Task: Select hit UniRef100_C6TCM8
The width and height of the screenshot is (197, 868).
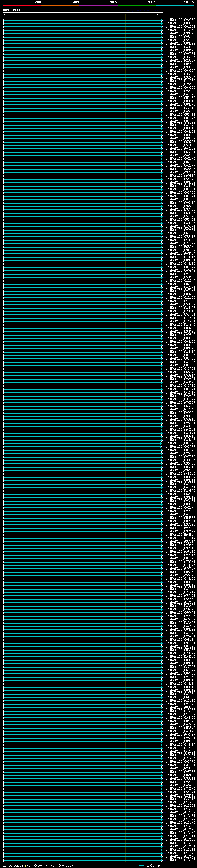Action: 180,514
